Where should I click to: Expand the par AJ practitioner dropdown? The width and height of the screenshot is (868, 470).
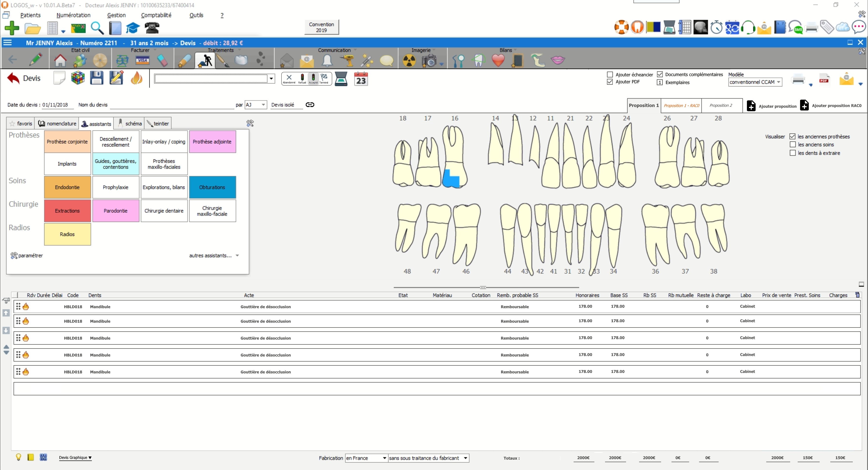[256, 105]
